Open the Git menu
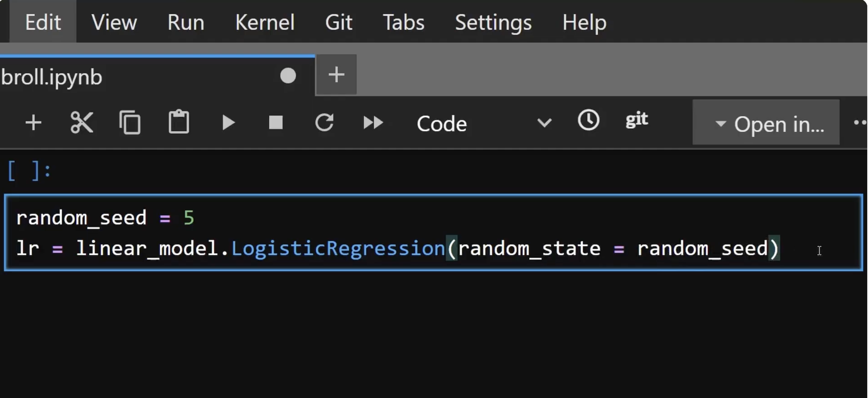Screen dimensions: 868x398 tap(338, 22)
